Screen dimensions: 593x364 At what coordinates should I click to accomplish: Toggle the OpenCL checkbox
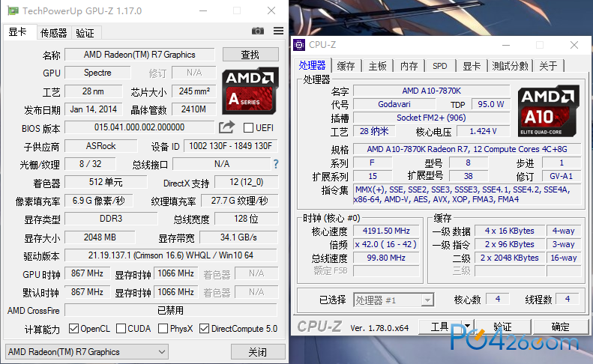(x=73, y=329)
